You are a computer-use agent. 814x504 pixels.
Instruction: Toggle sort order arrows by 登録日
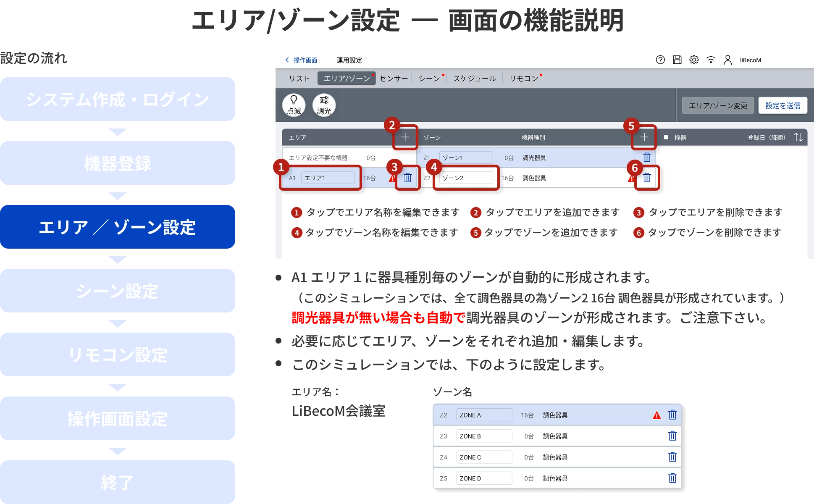pos(798,137)
